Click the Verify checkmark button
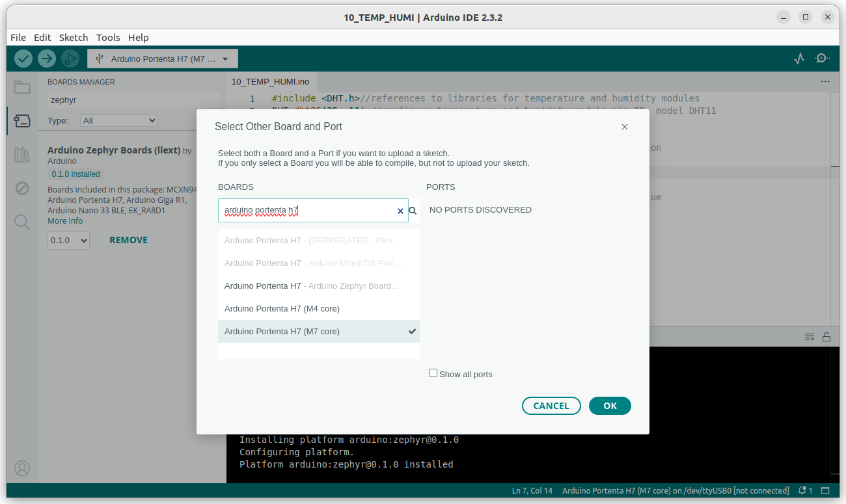 23,59
